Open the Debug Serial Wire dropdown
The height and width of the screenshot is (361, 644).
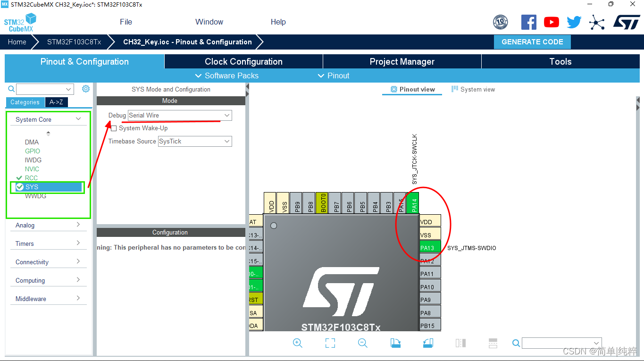click(180, 115)
